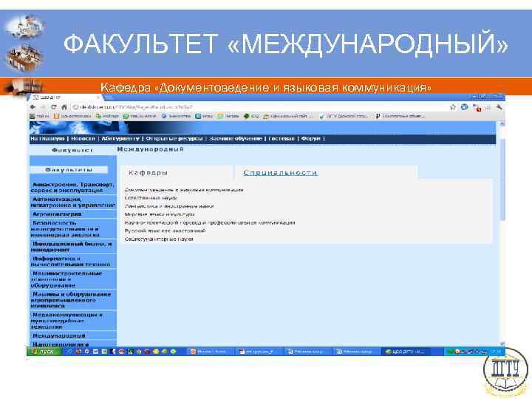Viewport: 532px width, 399px height.
Task: Open the Форум menu item
Action: pos(311,138)
